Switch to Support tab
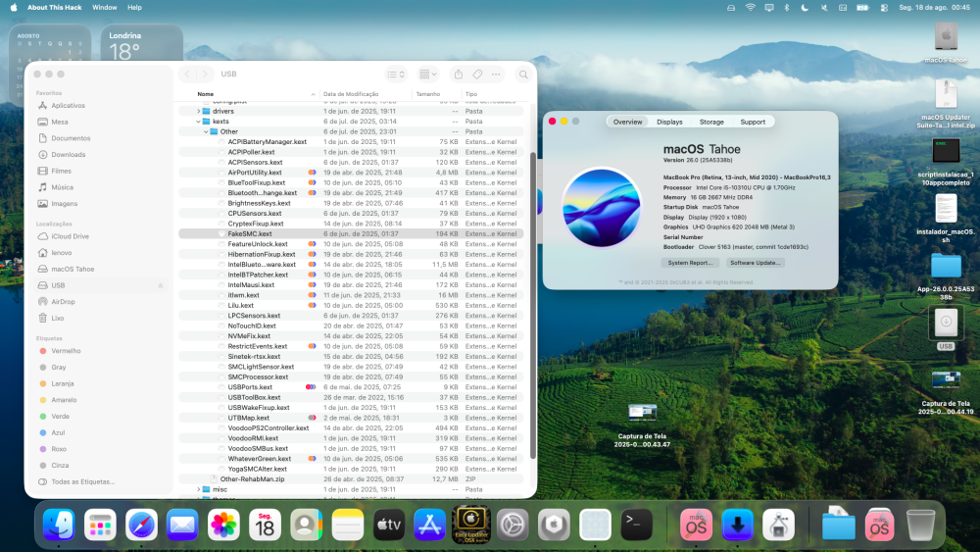This screenshot has height=552, width=980. click(753, 122)
